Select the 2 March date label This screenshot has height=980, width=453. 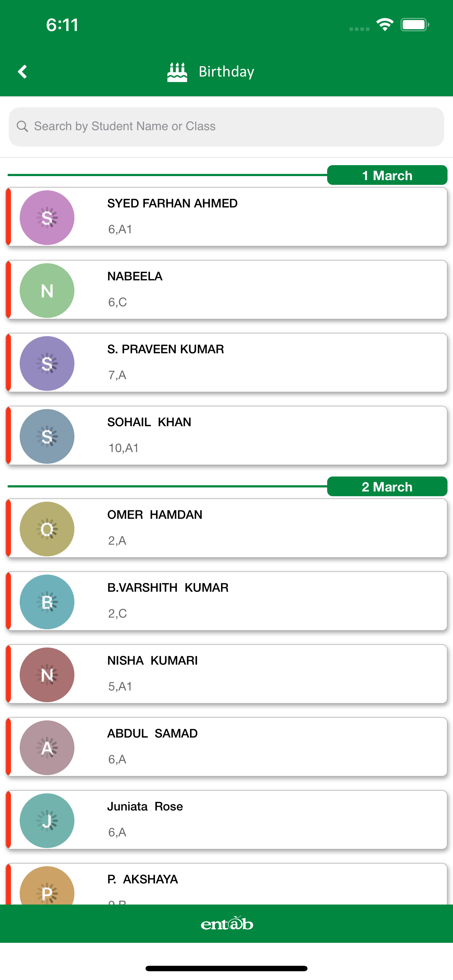pos(387,487)
